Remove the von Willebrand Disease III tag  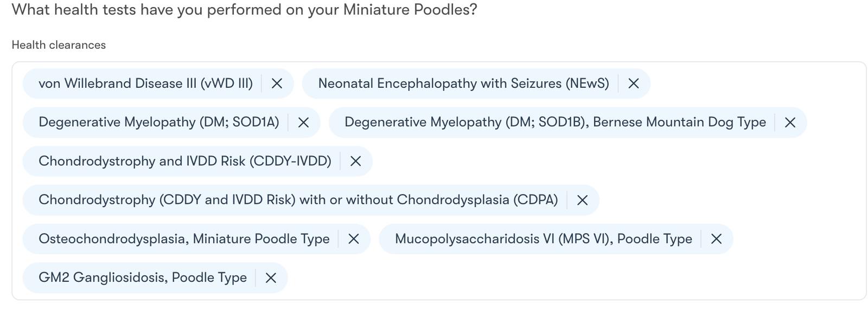click(277, 83)
